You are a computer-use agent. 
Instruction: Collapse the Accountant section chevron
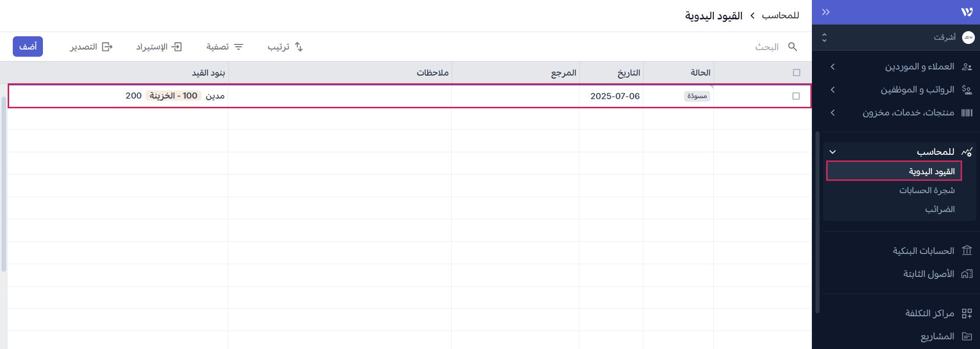coord(833,152)
